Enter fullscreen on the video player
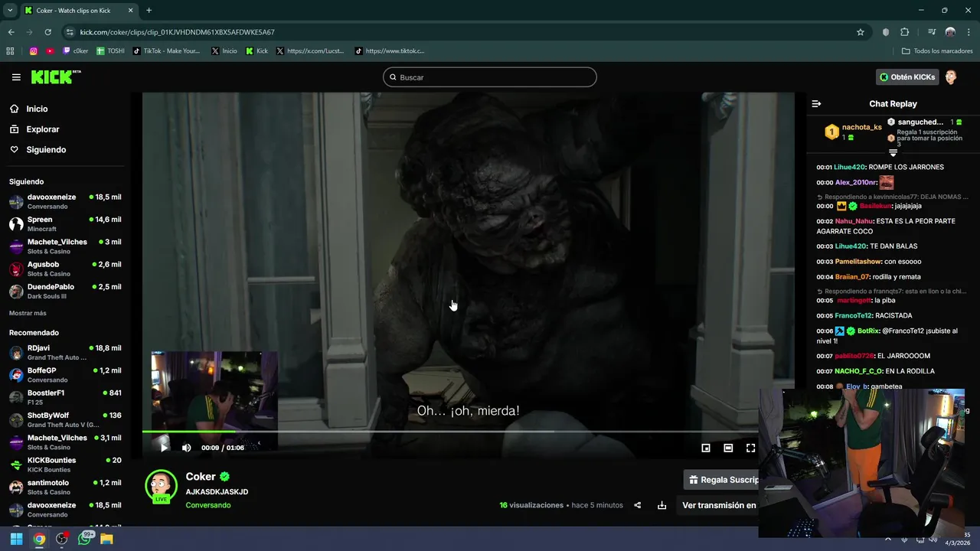 point(750,448)
